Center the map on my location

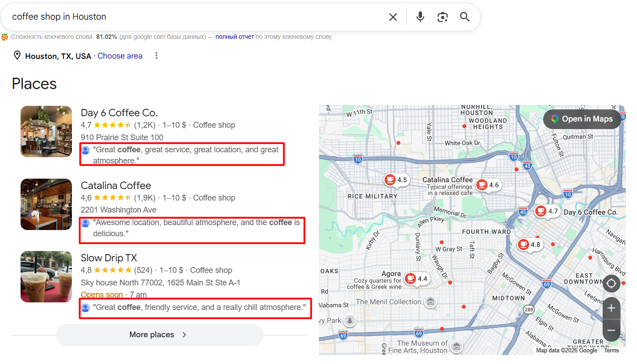(x=611, y=284)
